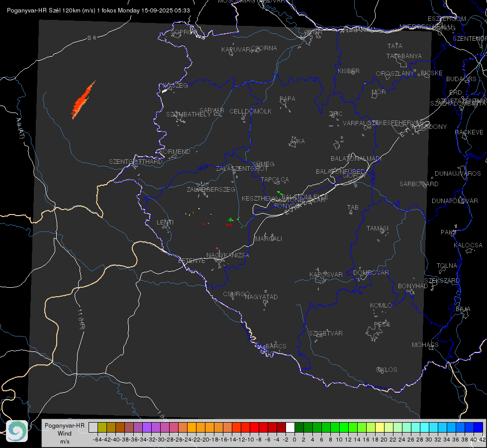
Task: Click the TATABANYA city label
Action: [x=404, y=56]
